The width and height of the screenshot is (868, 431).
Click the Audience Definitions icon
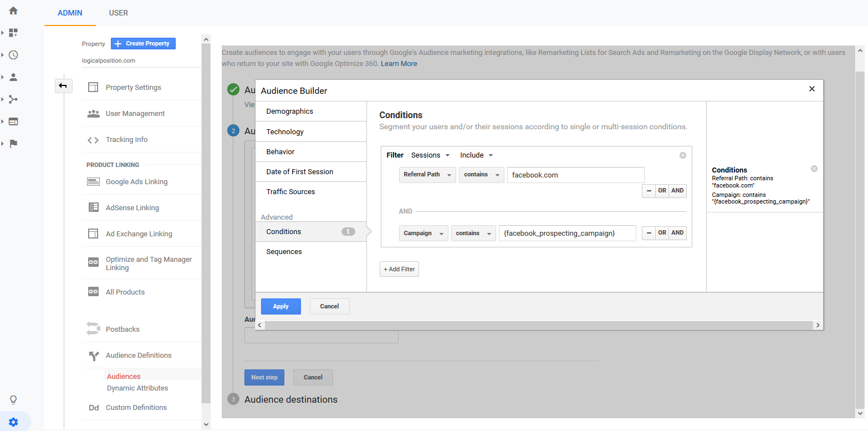[x=93, y=356]
